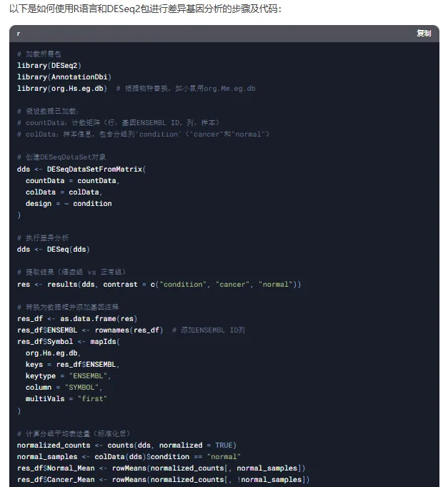The height and width of the screenshot is (487, 448).
Task: Click the 'design = ~ condition' line
Action: (x=69, y=203)
